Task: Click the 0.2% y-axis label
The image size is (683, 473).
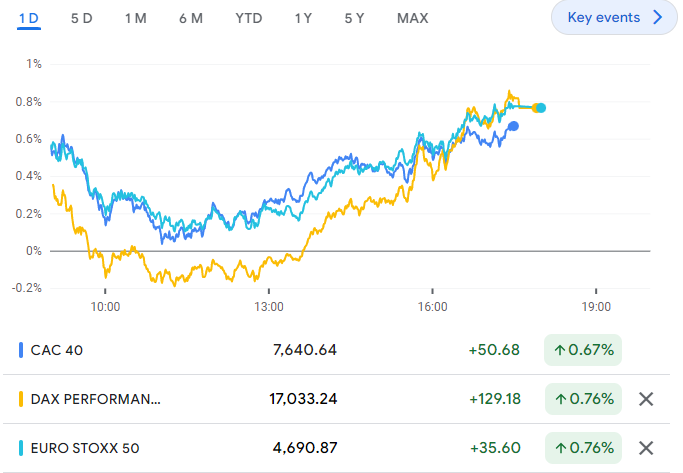Action: coord(28,214)
